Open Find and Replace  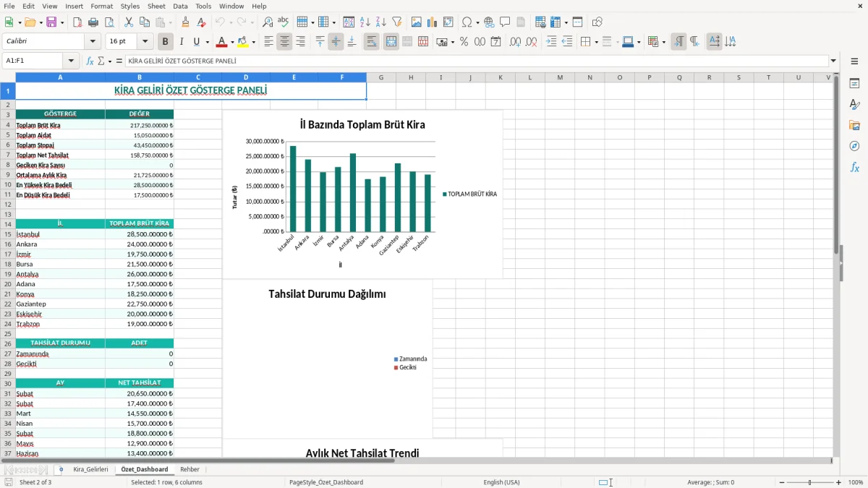point(268,22)
